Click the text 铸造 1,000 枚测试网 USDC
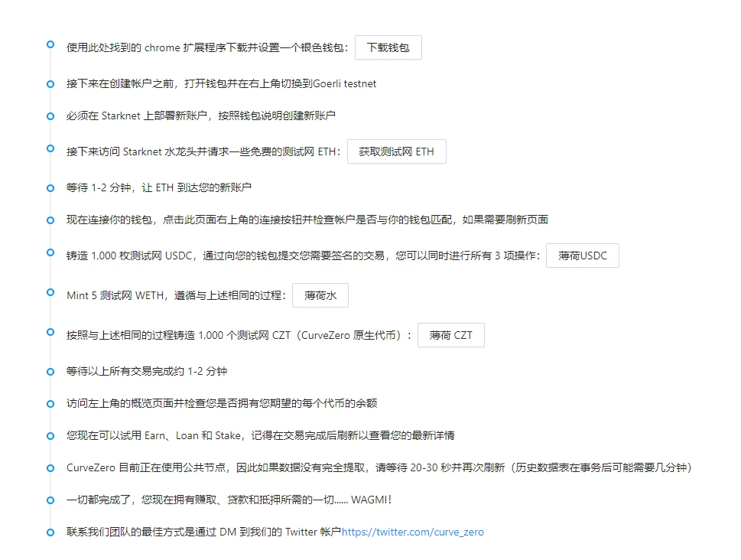The image size is (741, 560). pyautogui.click(x=303, y=256)
